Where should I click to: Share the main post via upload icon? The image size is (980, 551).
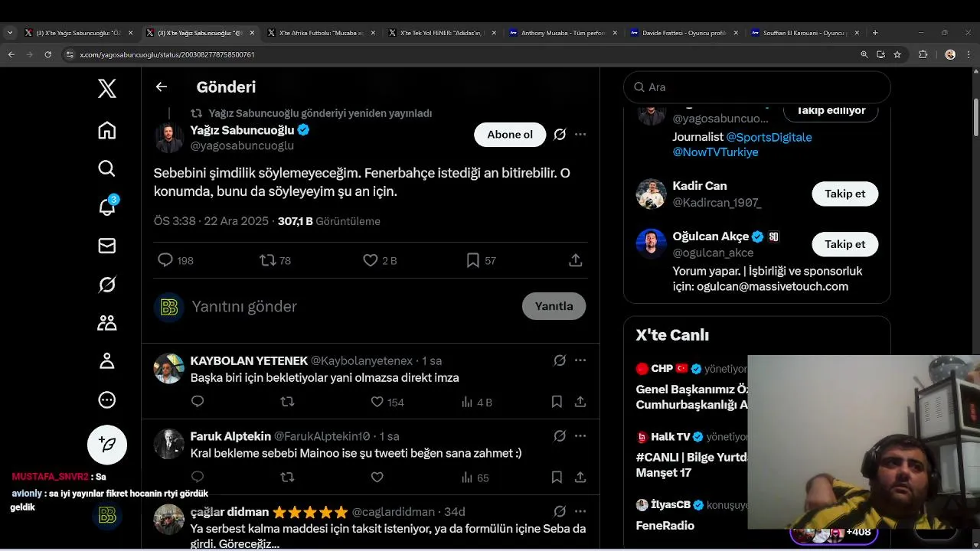tap(576, 260)
